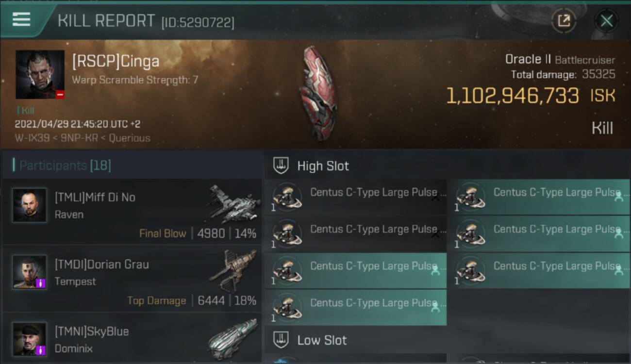Select top-right highlighted Centus Pulse laser
This screenshot has width=631, height=364.
pos(538,197)
